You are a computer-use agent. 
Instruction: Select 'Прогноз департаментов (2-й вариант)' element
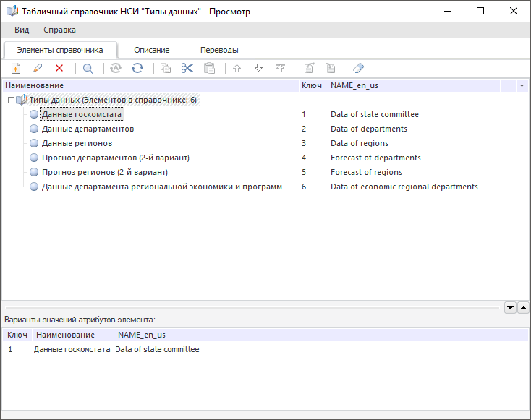click(115, 158)
